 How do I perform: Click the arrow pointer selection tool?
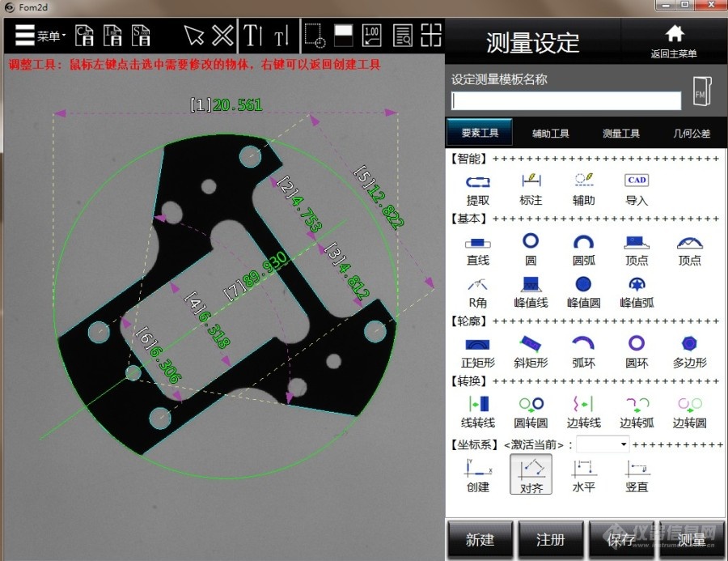(194, 36)
